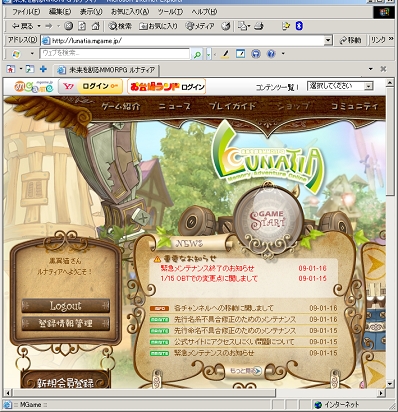Viewport: 398px width, 412px height.
Task: Click the green magnifier search icon
Action: click(x=197, y=54)
